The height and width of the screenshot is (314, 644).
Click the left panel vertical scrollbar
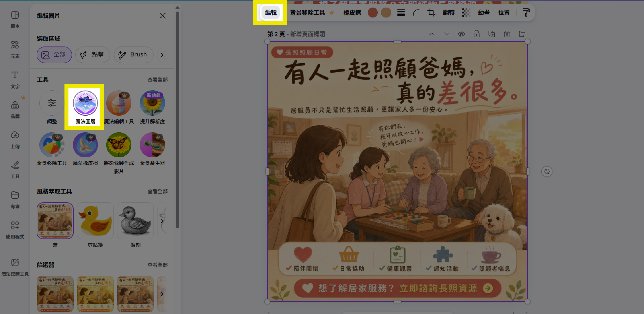click(178, 120)
